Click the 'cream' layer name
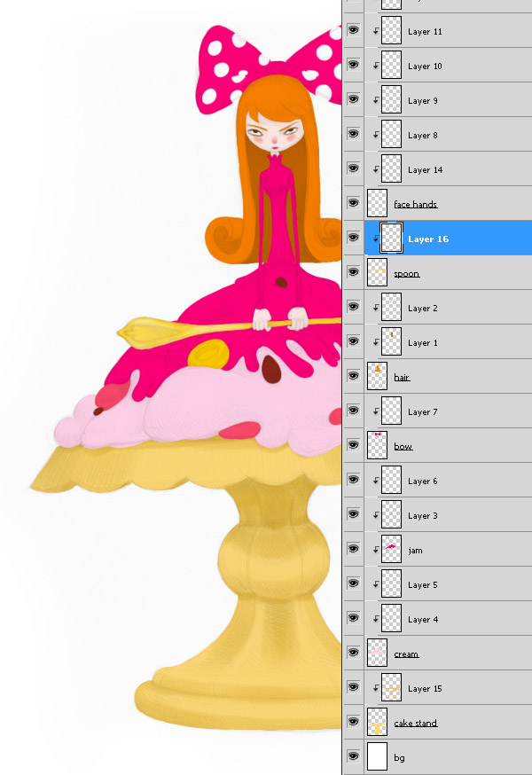The height and width of the screenshot is (775, 532). (x=406, y=654)
